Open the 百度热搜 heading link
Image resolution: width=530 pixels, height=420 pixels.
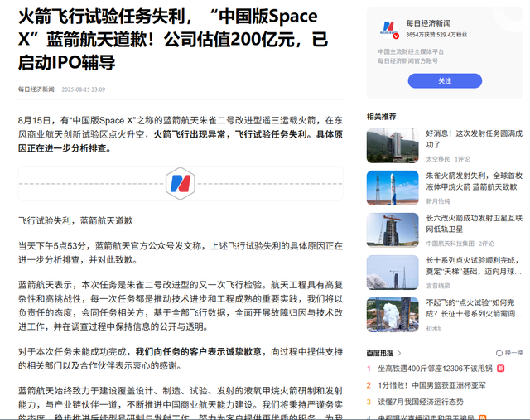pos(380,353)
